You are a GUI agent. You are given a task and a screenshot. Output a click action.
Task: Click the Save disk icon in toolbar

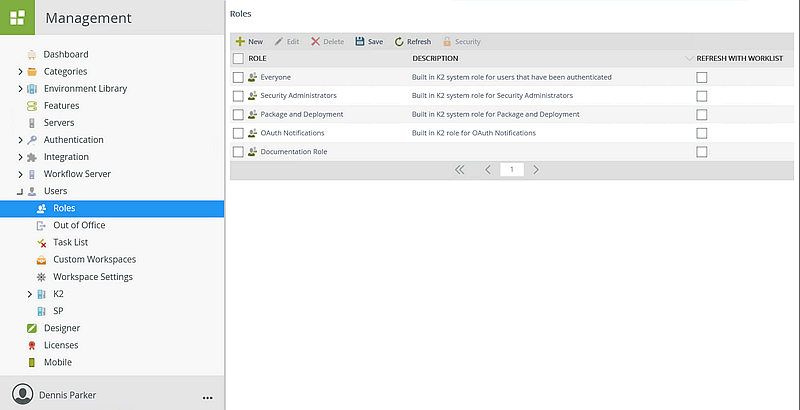point(360,42)
